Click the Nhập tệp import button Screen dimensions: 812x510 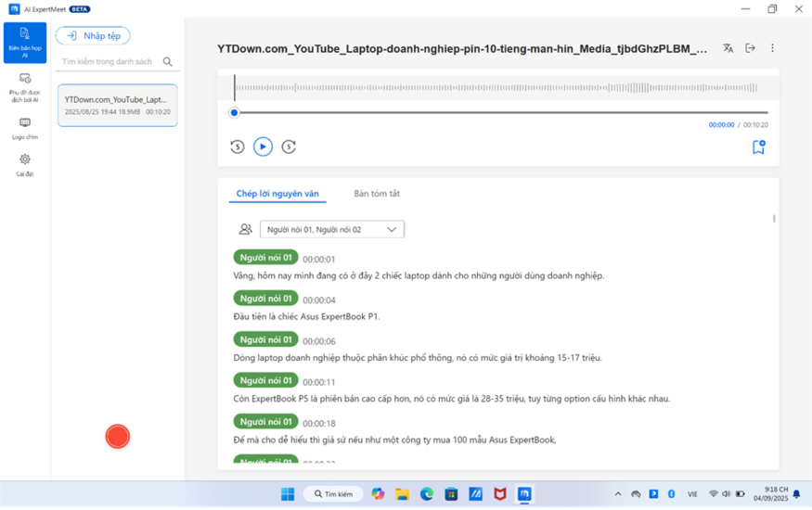pos(93,36)
